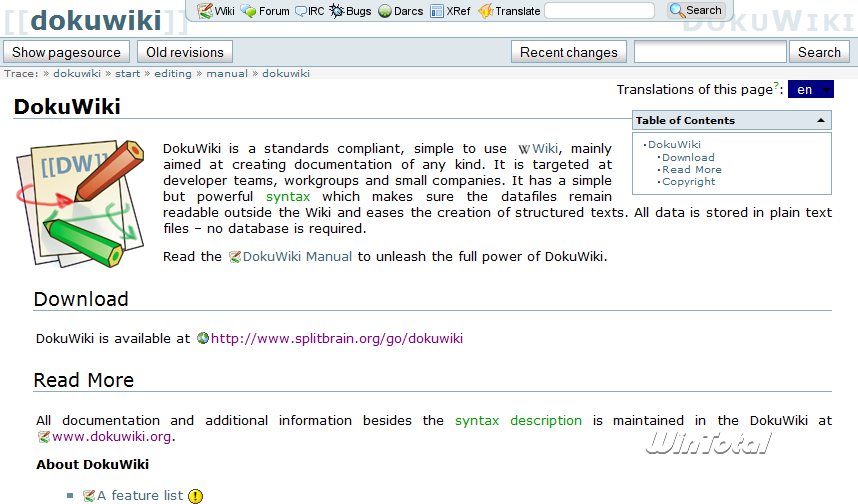Click the dokuwiki logo title

tap(96, 20)
